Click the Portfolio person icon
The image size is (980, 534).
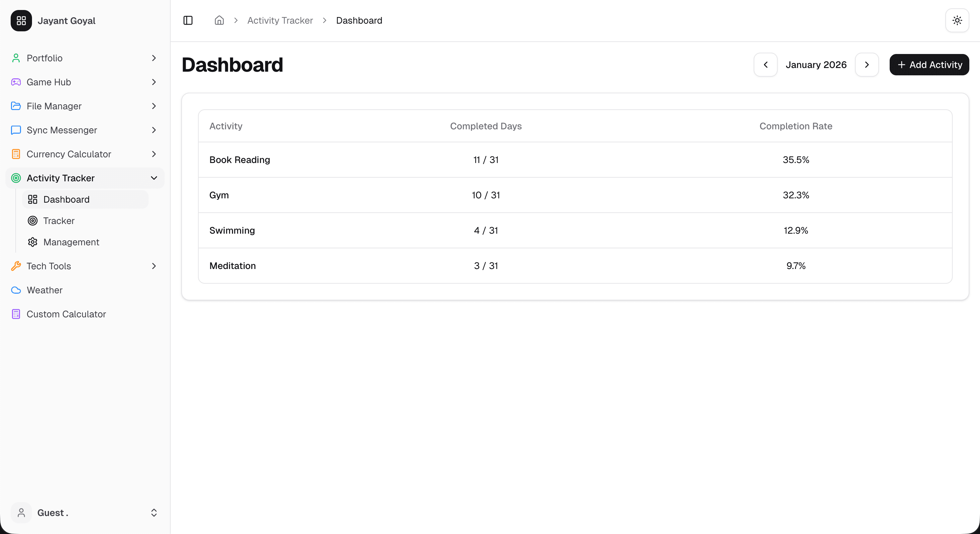16,58
